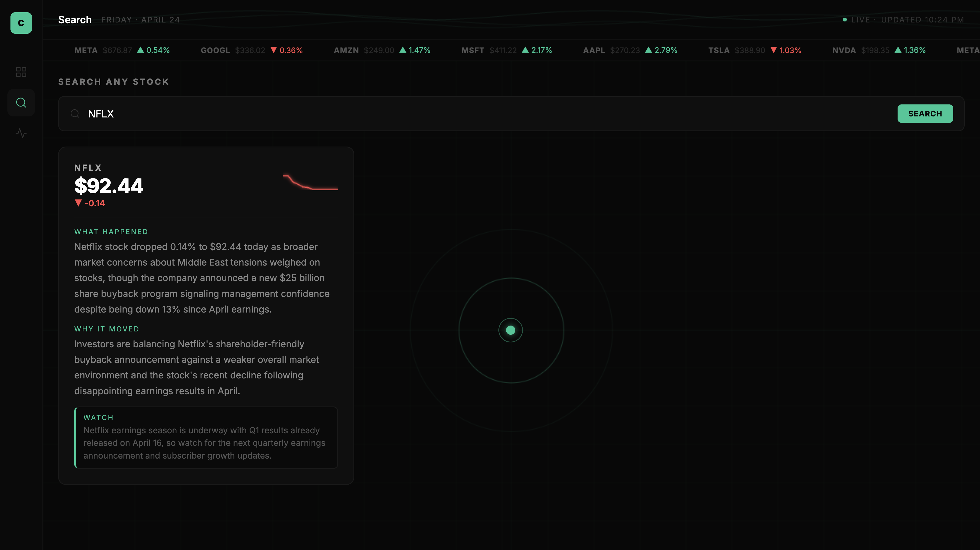Viewport: 980px width, 550px height.
Task: Click the green up arrow beside META 0.54%
Action: click(140, 50)
